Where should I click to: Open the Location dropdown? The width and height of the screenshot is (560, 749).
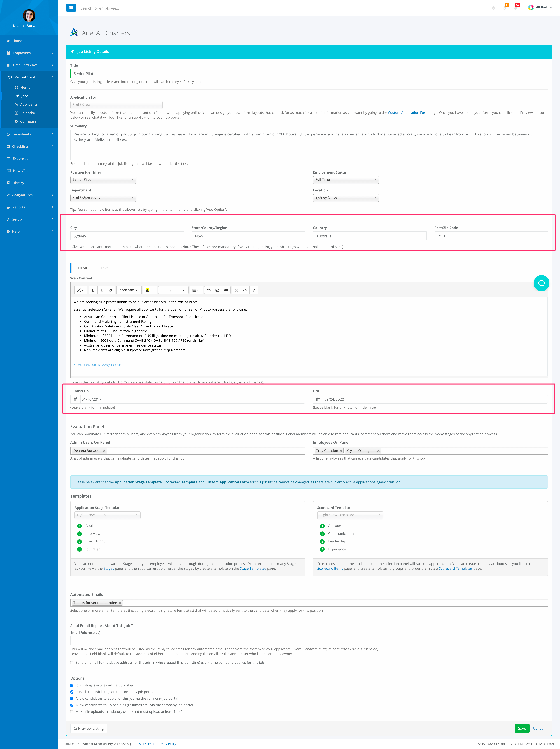click(346, 197)
